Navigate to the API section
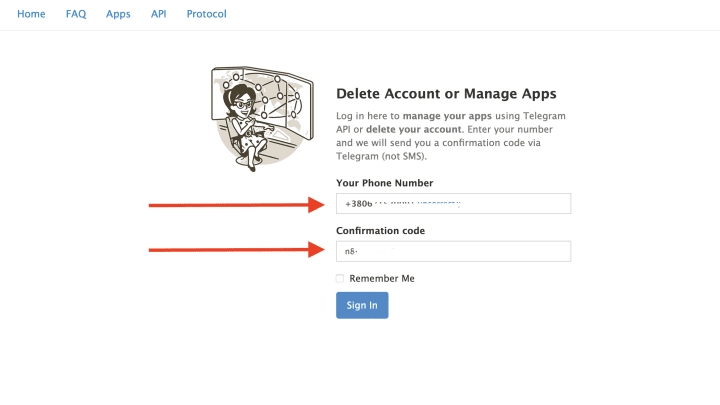Image resolution: width=720 pixels, height=405 pixels. pyautogui.click(x=159, y=14)
